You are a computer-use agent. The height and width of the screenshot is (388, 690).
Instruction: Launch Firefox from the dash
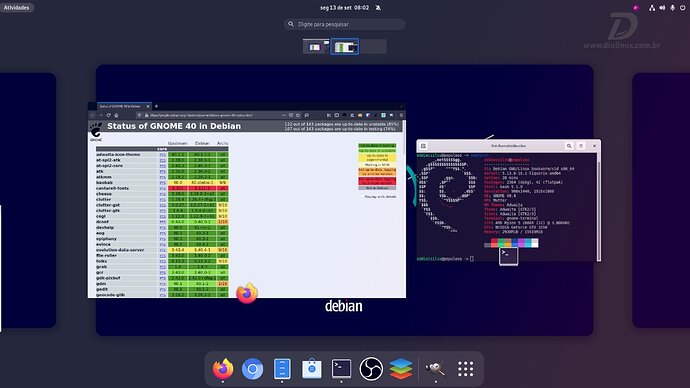223,369
